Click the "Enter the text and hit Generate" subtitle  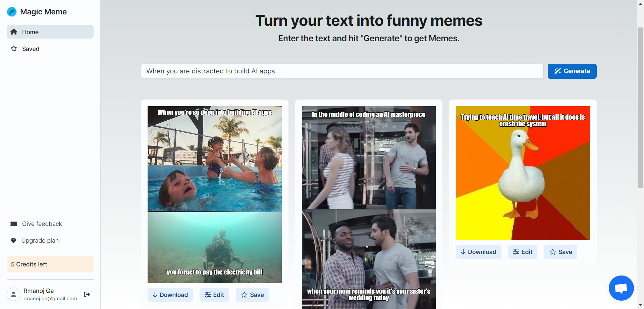point(369,39)
